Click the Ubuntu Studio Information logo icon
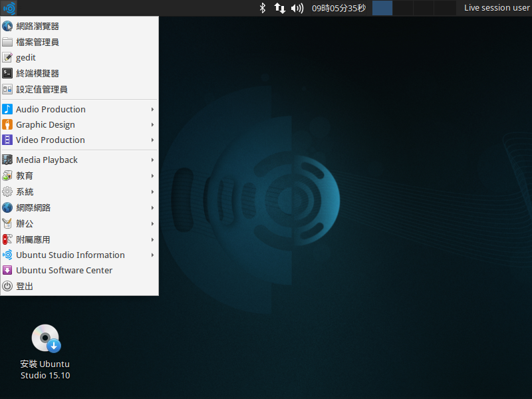The width and height of the screenshot is (532, 399). pos(7,255)
